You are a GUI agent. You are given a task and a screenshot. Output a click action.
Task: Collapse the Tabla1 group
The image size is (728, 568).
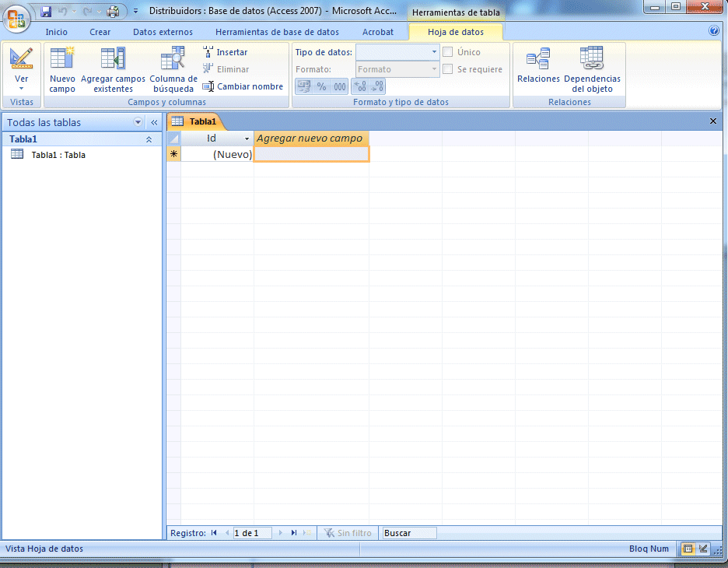(149, 139)
